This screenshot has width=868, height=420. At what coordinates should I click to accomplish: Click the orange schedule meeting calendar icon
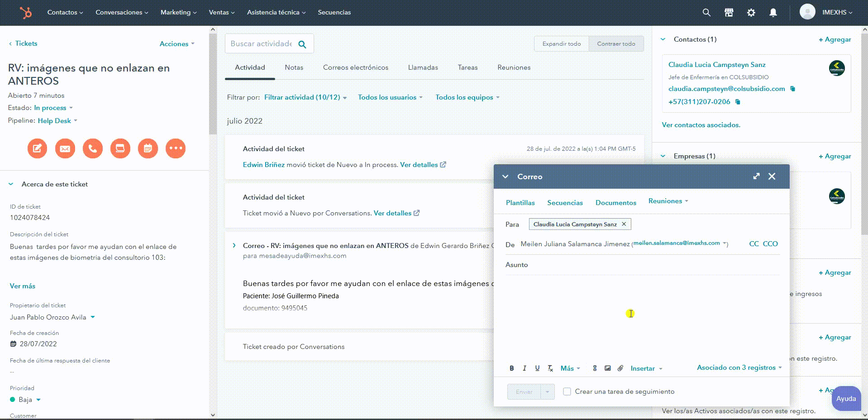point(148,148)
